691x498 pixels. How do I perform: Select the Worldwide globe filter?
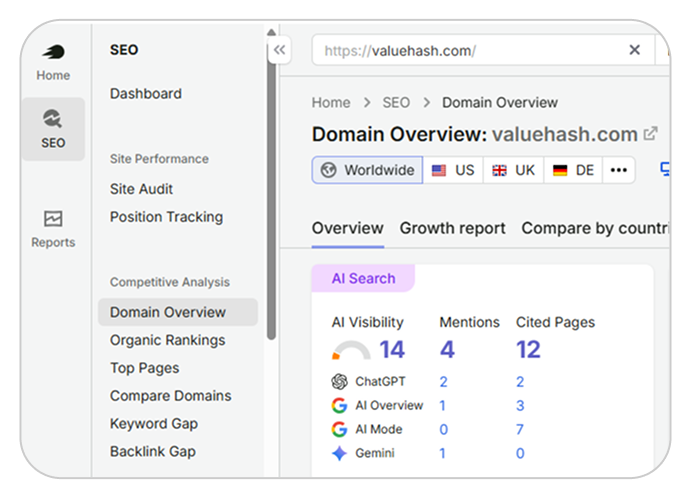point(367,170)
